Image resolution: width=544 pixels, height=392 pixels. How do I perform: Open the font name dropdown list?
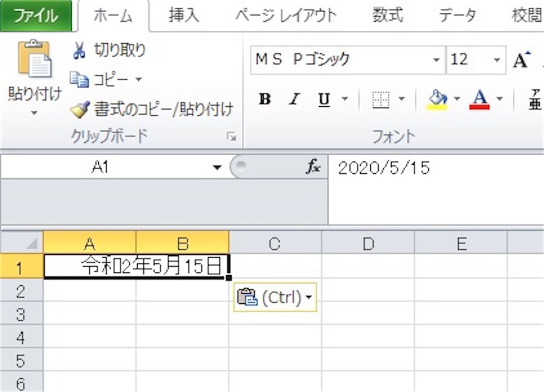436,60
